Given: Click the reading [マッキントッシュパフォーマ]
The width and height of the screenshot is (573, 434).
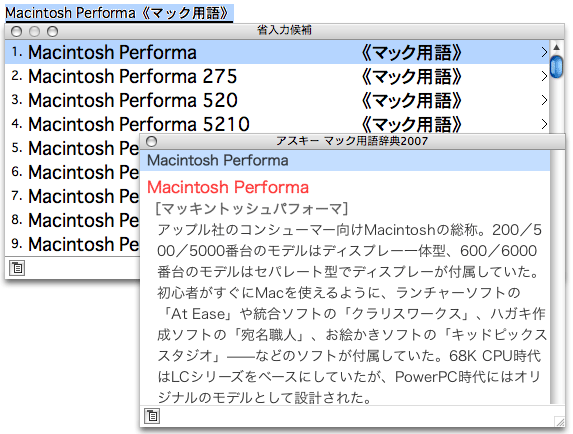Looking at the screenshot, I should [x=252, y=209].
